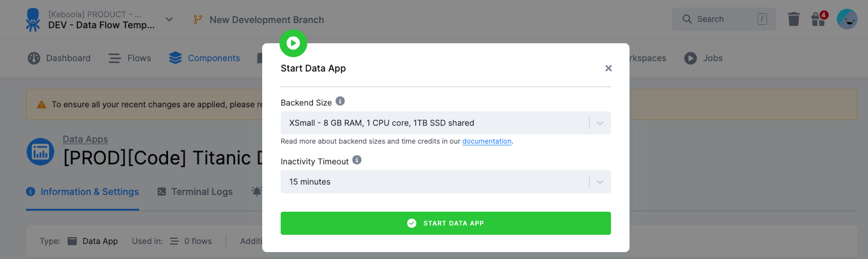Follow the documentation link
868x259 pixels.
click(487, 141)
